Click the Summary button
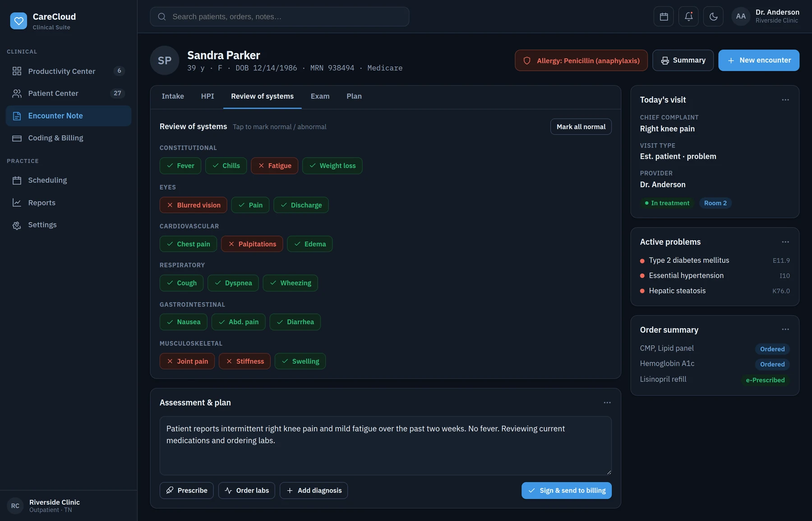812x521 pixels. pos(683,60)
